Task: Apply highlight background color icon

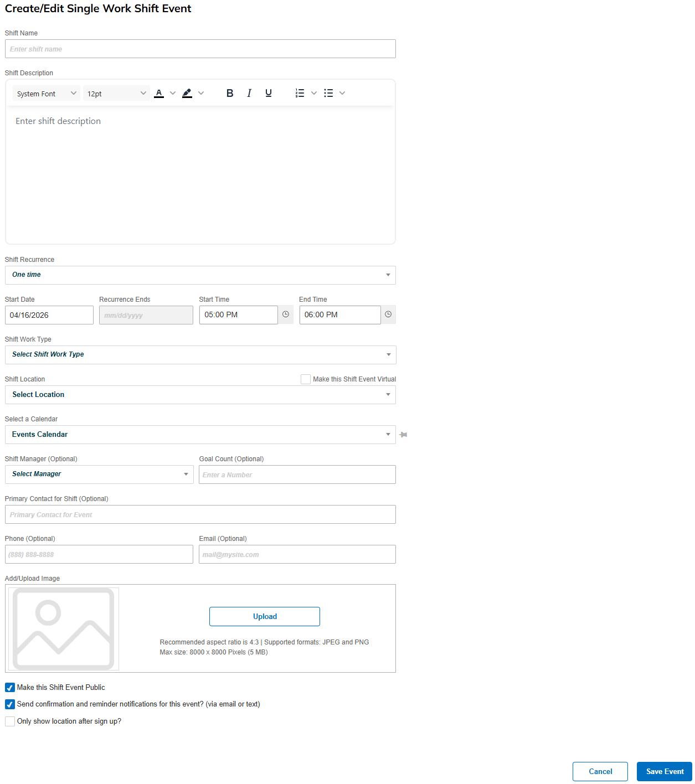Action: 187,93
